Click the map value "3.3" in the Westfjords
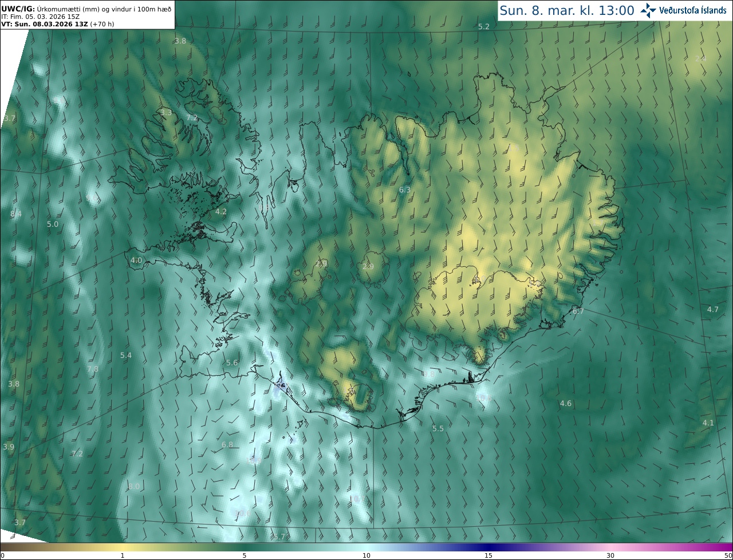Image resolution: width=733 pixels, height=560 pixels. pos(166,113)
